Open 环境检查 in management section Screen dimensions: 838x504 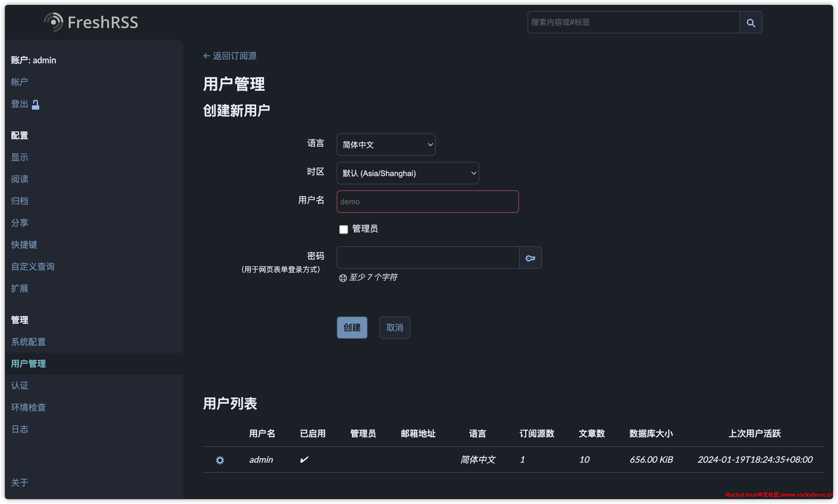(29, 407)
